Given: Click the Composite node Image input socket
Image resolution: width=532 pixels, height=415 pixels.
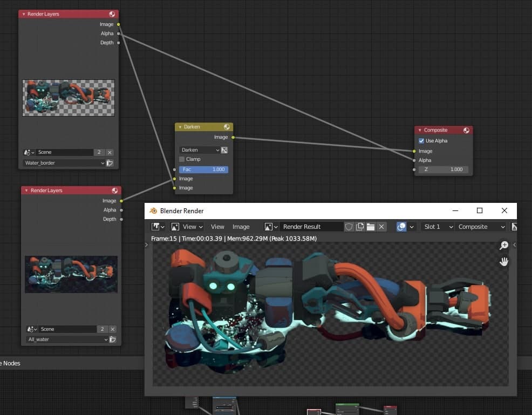Looking at the screenshot, I should tap(414, 151).
